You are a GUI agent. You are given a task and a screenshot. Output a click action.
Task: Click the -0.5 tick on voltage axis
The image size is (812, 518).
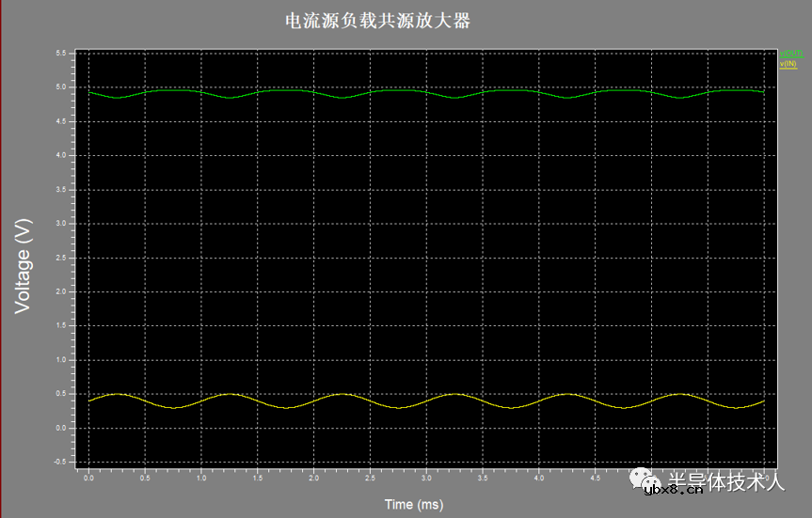click(59, 463)
